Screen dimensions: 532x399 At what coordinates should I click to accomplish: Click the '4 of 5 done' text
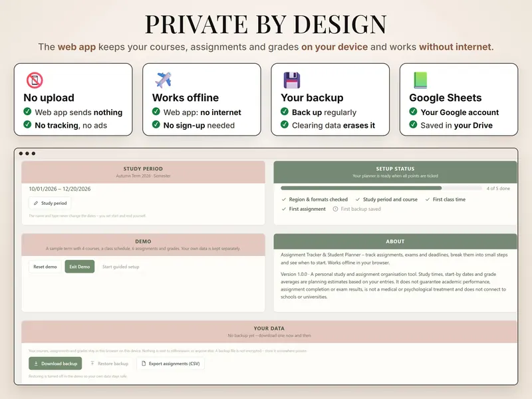[x=498, y=188]
